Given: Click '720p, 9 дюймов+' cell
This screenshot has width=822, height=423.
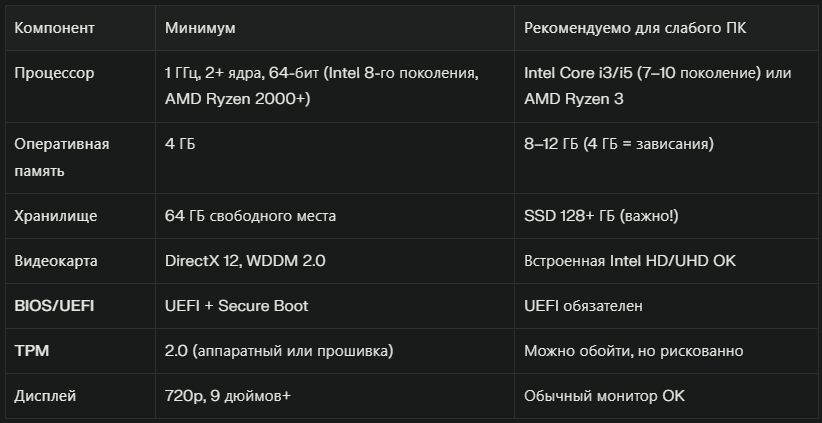Looking at the screenshot, I should 228,396.
